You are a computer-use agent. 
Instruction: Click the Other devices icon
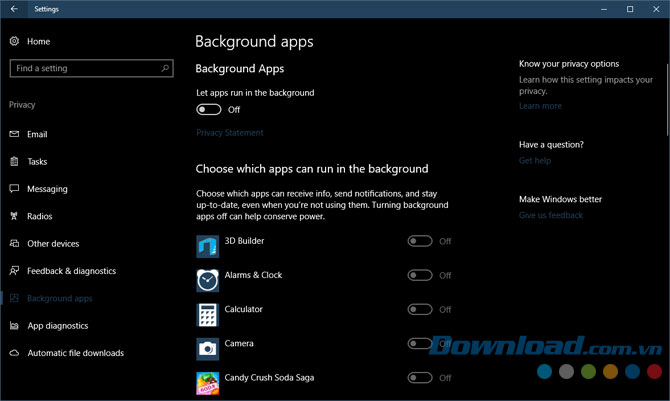tap(14, 243)
